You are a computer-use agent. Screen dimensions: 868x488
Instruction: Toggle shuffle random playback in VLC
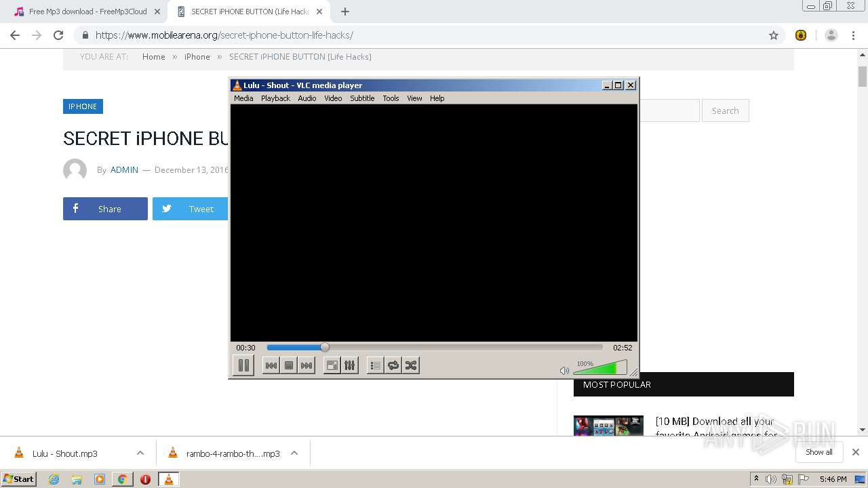[411, 365]
